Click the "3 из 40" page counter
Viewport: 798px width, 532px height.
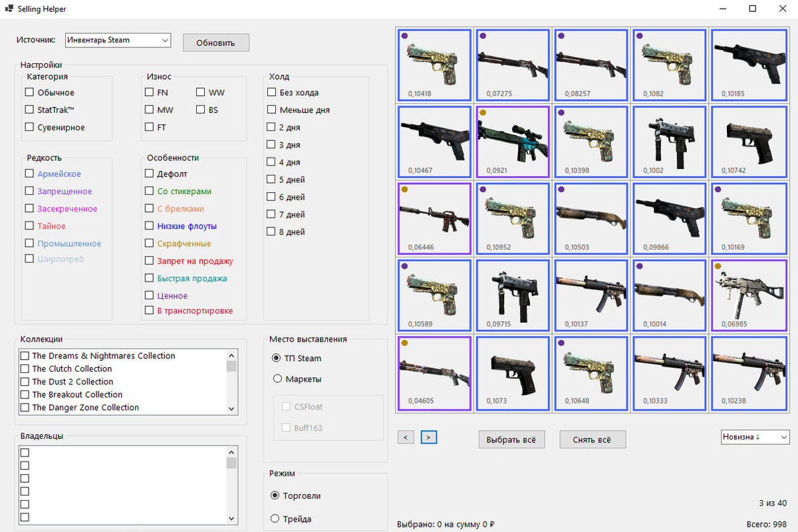(773, 503)
